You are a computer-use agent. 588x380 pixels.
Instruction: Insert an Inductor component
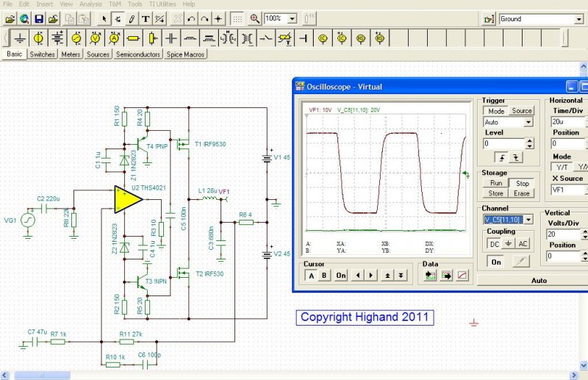click(190, 38)
